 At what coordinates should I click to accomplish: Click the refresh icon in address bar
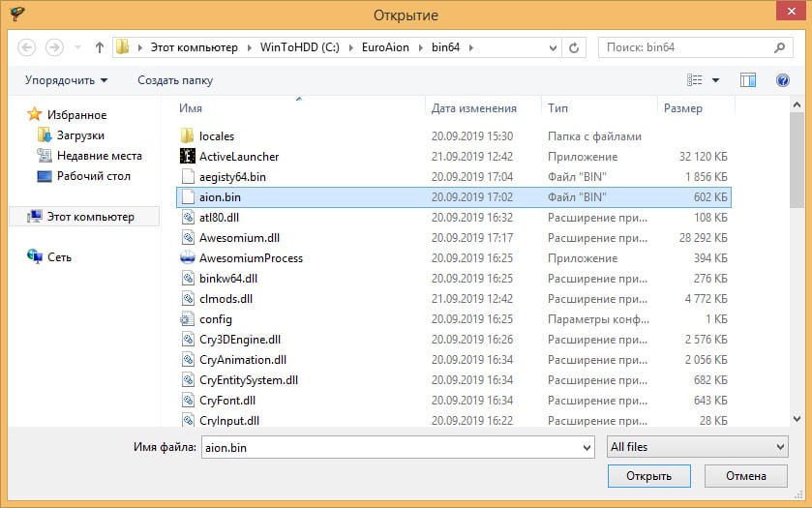point(575,47)
